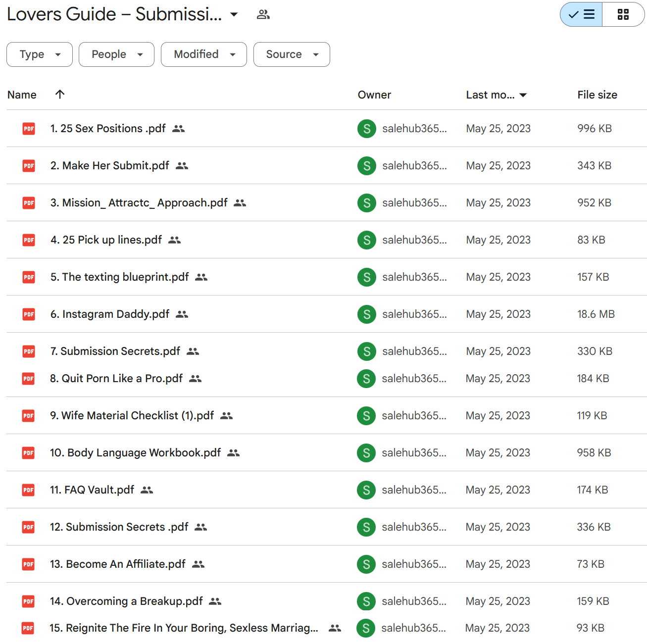Click shared icon beside 25 Pick up lines.pdf
Image resolution: width=647 pixels, height=644 pixels.
[175, 240]
